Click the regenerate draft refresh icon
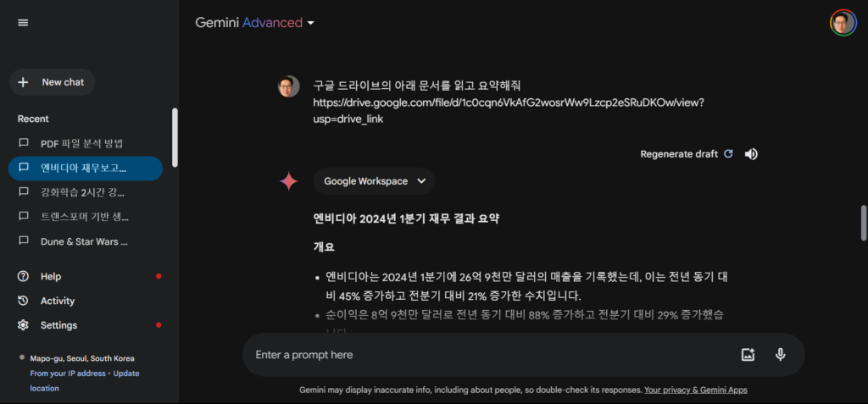Viewport: 868px width, 404px height. click(x=728, y=154)
